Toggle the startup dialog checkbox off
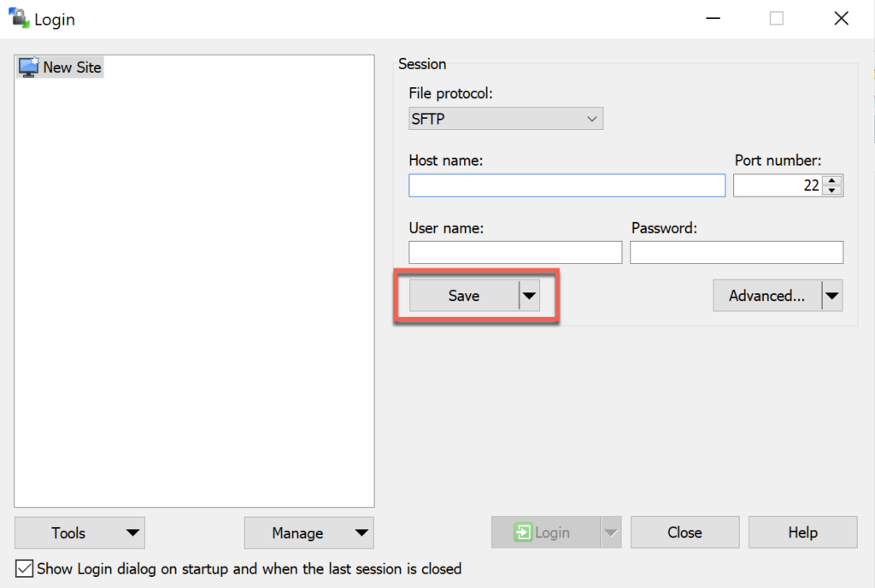 24,568
